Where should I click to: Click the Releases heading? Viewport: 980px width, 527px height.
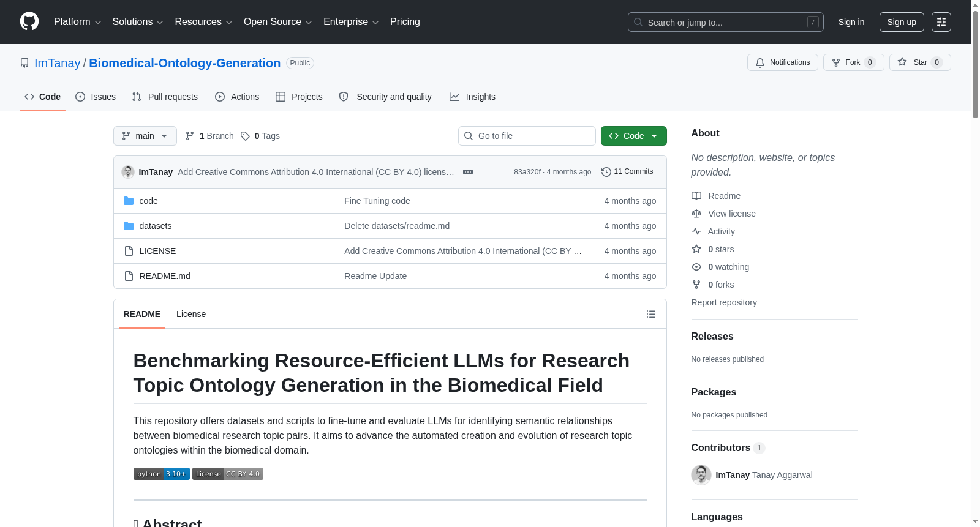click(712, 336)
